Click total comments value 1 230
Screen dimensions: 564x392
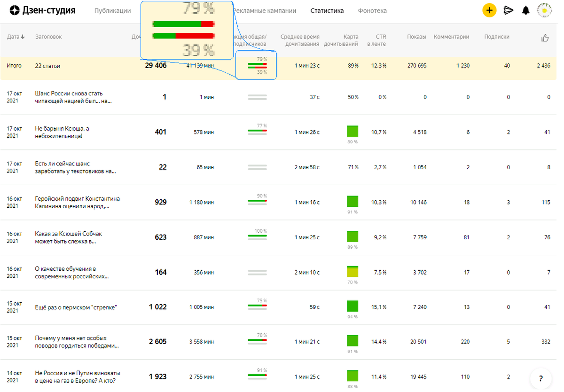462,66
